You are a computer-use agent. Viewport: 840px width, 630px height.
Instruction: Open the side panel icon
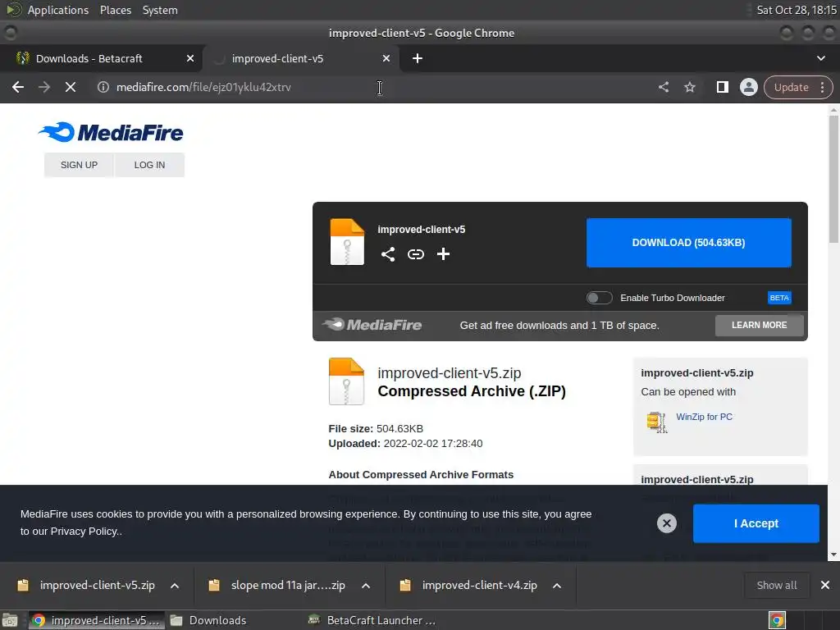[x=723, y=87]
